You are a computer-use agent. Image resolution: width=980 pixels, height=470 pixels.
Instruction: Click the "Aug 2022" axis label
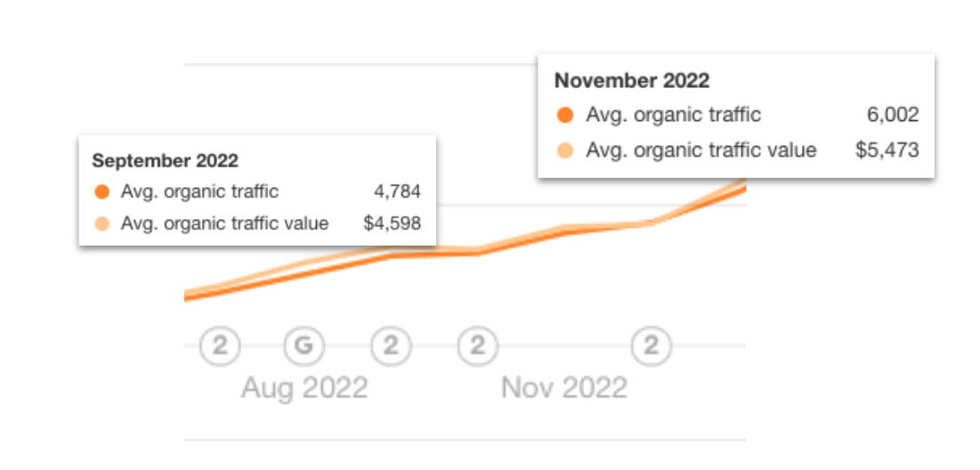click(x=304, y=388)
